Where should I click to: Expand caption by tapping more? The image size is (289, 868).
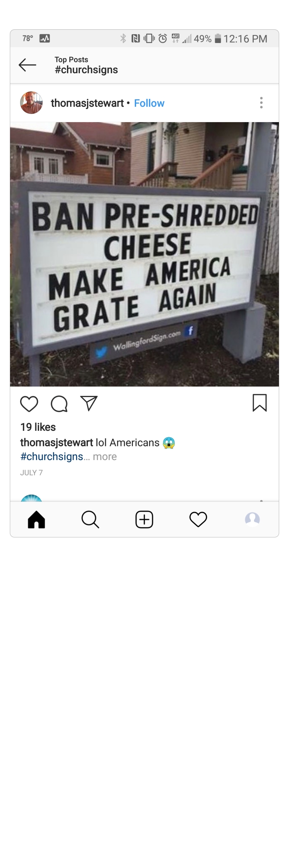pyautogui.click(x=105, y=457)
